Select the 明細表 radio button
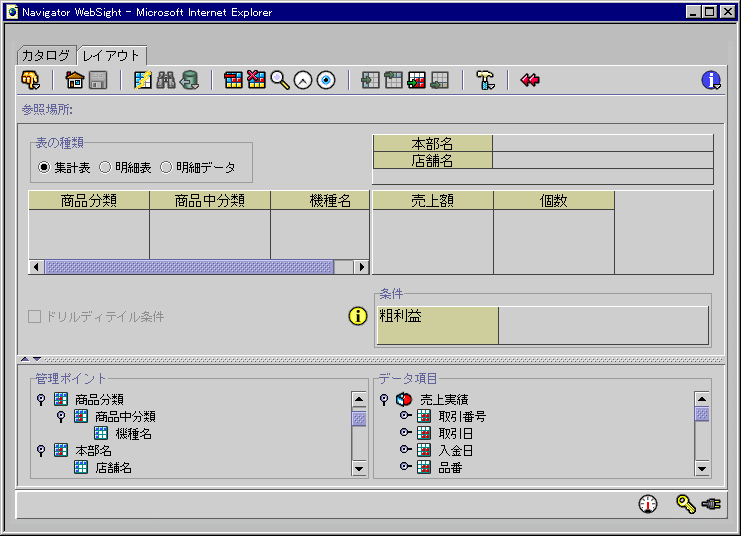Image resolution: width=741 pixels, height=536 pixels. (105, 167)
